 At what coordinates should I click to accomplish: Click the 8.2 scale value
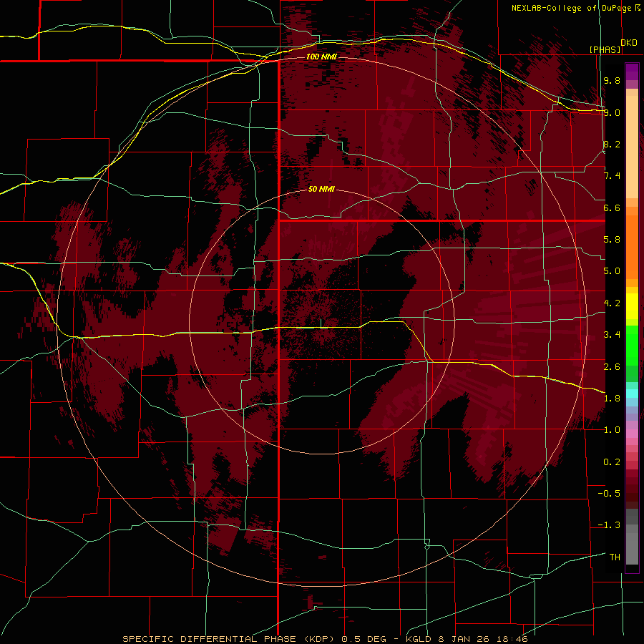612,144
